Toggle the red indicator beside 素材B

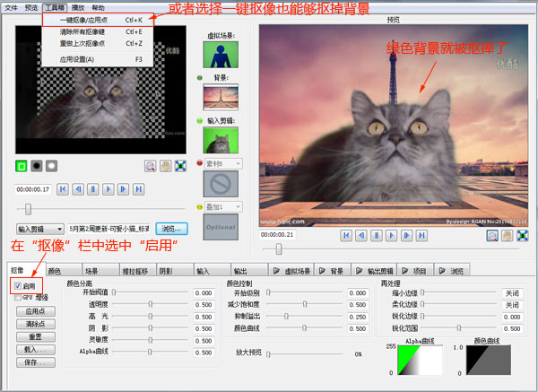click(x=200, y=163)
